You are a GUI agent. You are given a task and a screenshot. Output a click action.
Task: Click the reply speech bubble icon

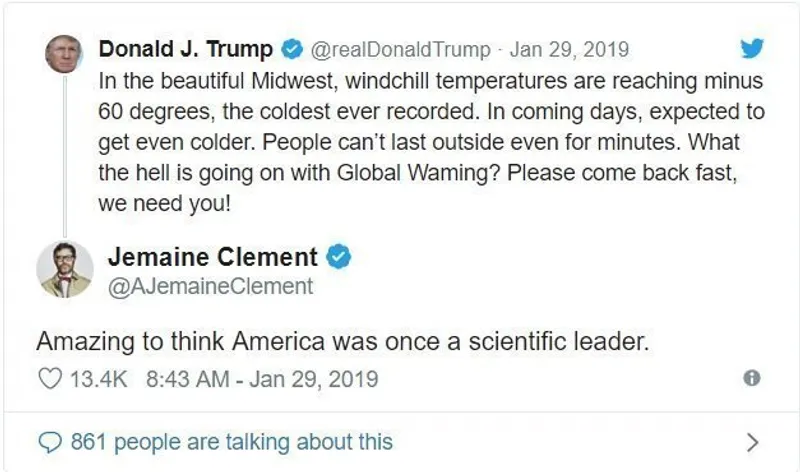point(49,441)
